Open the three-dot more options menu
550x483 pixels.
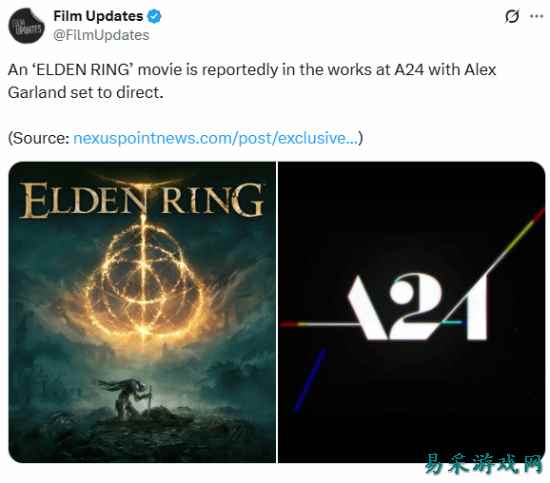click(537, 16)
